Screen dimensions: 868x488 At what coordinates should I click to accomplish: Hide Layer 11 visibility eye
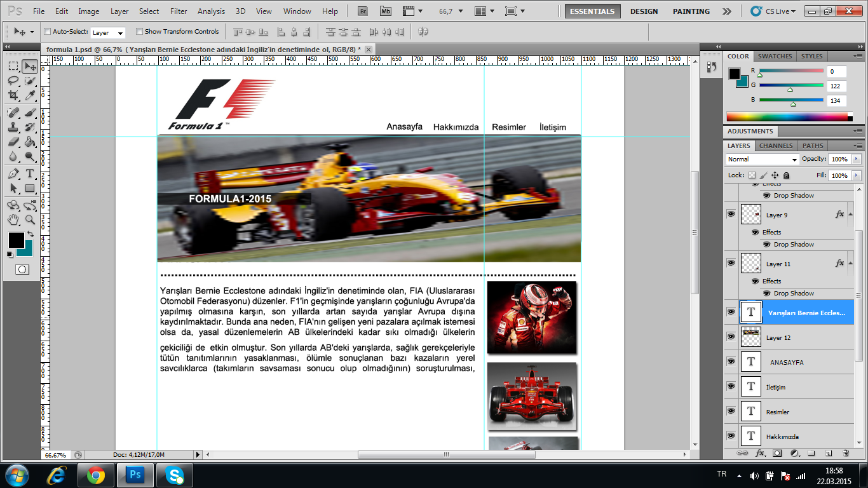pyautogui.click(x=731, y=263)
